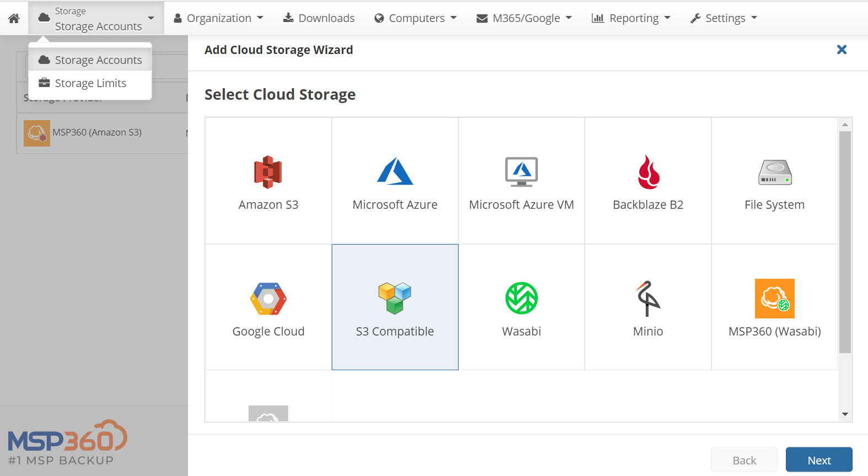Expand the Reporting menu caret

(x=667, y=18)
